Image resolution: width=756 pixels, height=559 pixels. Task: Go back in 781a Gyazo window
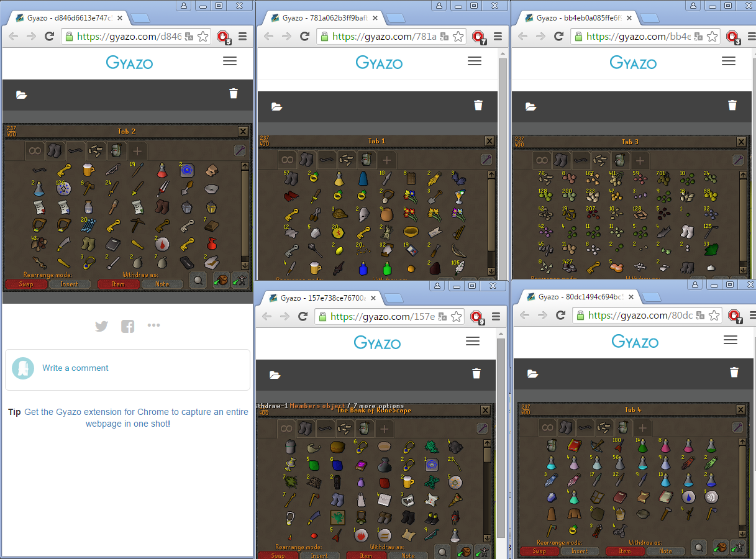[269, 37]
